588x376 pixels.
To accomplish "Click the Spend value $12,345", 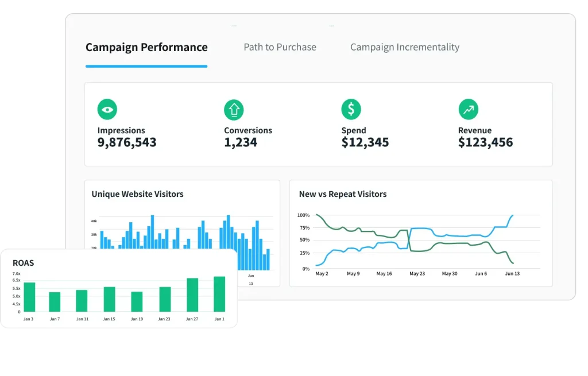I will click(x=365, y=142).
